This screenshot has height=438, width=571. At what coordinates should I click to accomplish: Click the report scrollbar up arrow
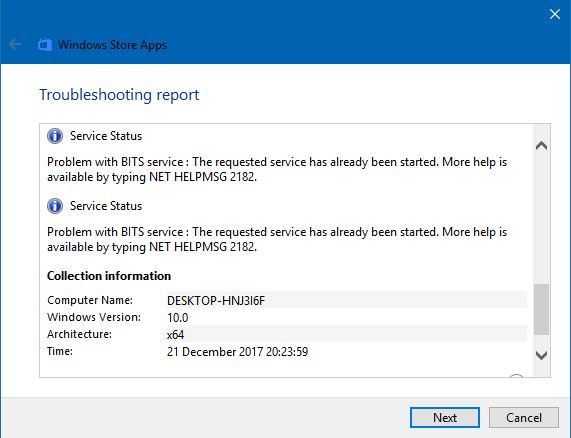pyautogui.click(x=542, y=146)
